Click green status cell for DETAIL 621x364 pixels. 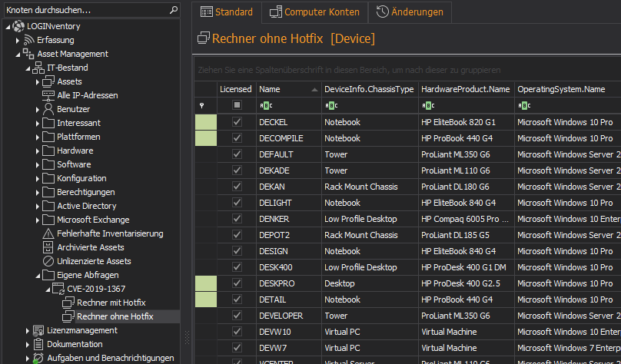(206, 299)
